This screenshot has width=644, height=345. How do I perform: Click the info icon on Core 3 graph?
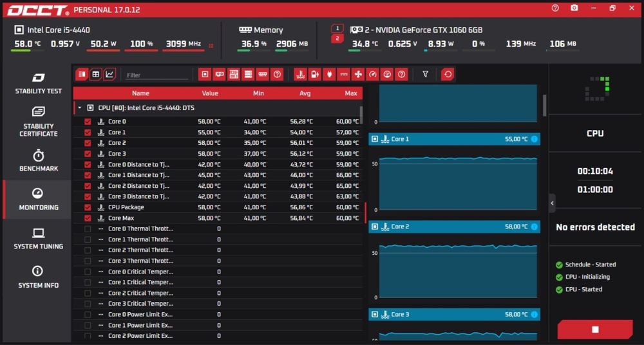tap(535, 315)
